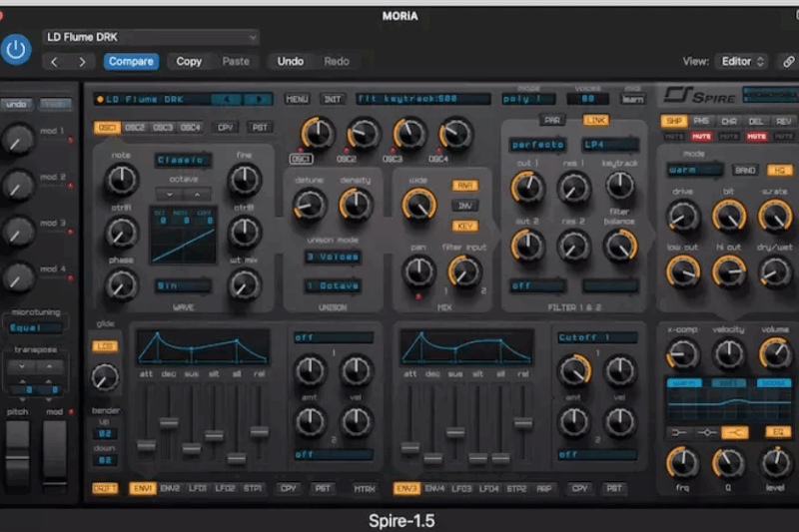The width and height of the screenshot is (799, 532).
Task: Open the 1 Octave unison selector
Action: point(333,286)
